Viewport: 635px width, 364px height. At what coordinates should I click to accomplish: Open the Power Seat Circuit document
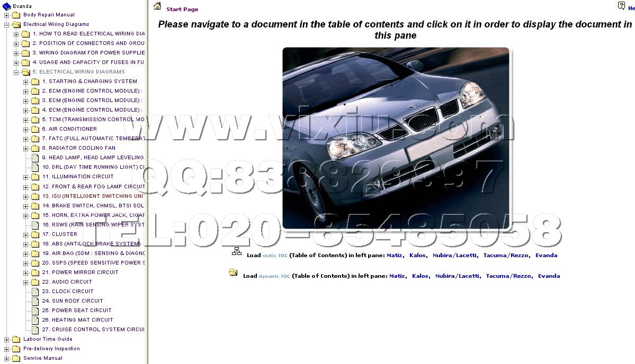[x=81, y=311]
